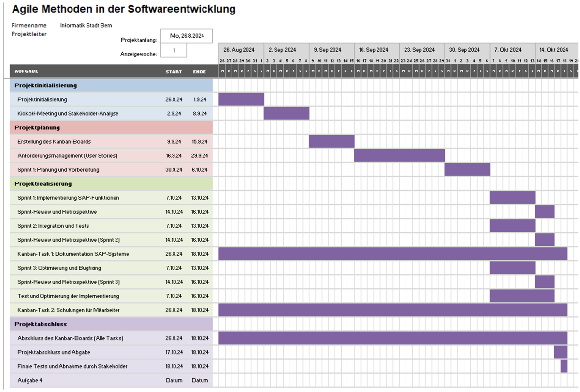The height and width of the screenshot is (392, 580).
Task: Select the Anzeigewoche cell containing 1
Action: coord(174,50)
